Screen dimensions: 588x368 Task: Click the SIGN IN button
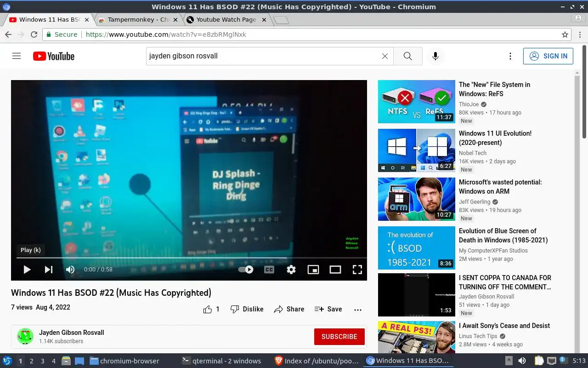pos(548,56)
